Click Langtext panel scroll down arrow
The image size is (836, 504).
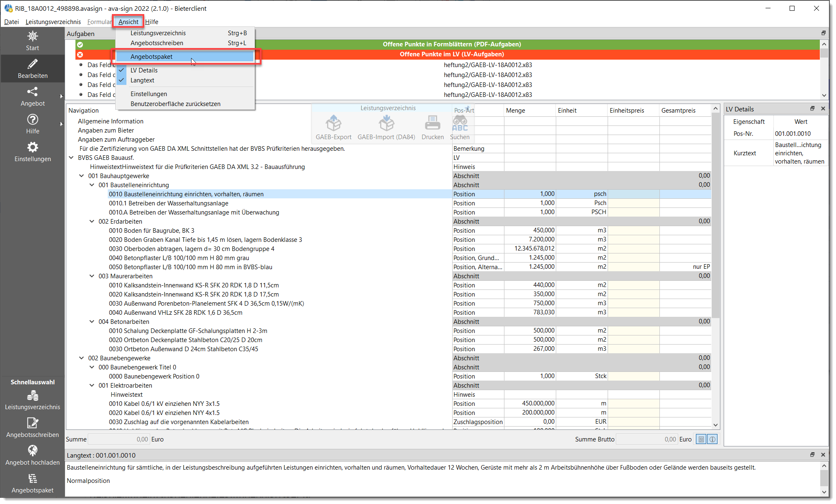(x=824, y=492)
